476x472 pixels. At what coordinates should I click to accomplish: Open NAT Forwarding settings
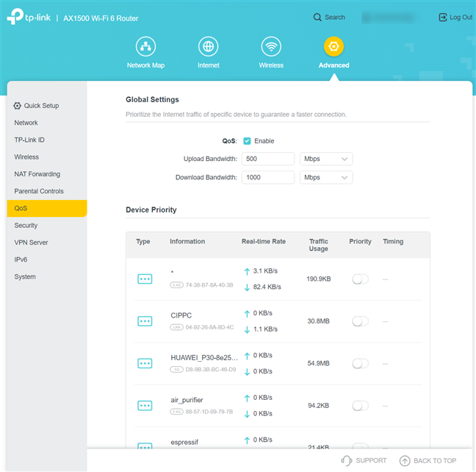click(37, 174)
